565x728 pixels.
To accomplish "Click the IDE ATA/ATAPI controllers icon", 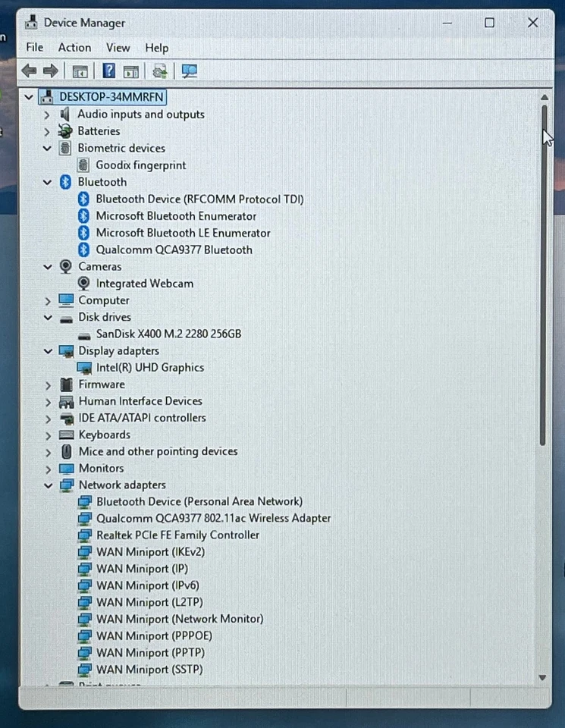I will (67, 419).
